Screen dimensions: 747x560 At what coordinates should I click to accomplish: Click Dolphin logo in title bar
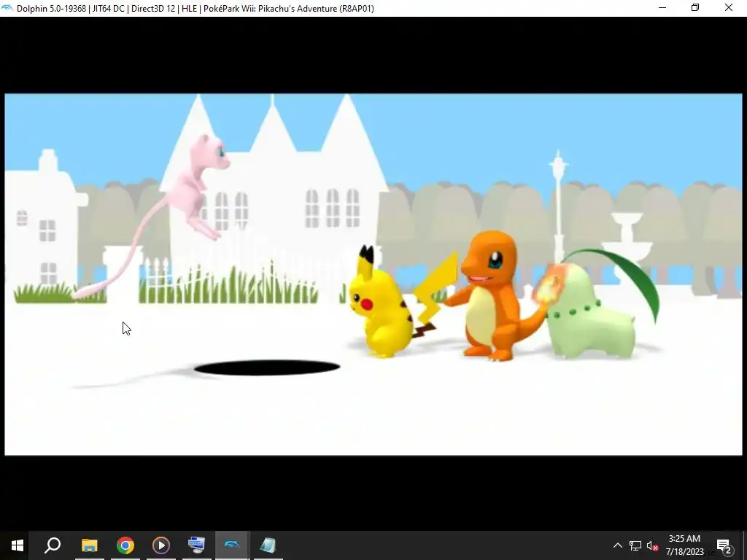[7, 8]
